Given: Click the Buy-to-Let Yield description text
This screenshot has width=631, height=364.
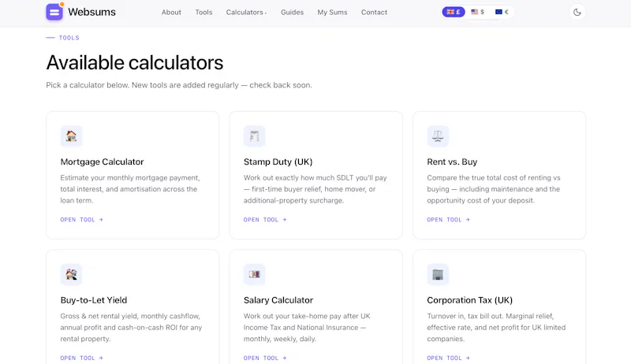Looking at the screenshot, I should (131, 328).
